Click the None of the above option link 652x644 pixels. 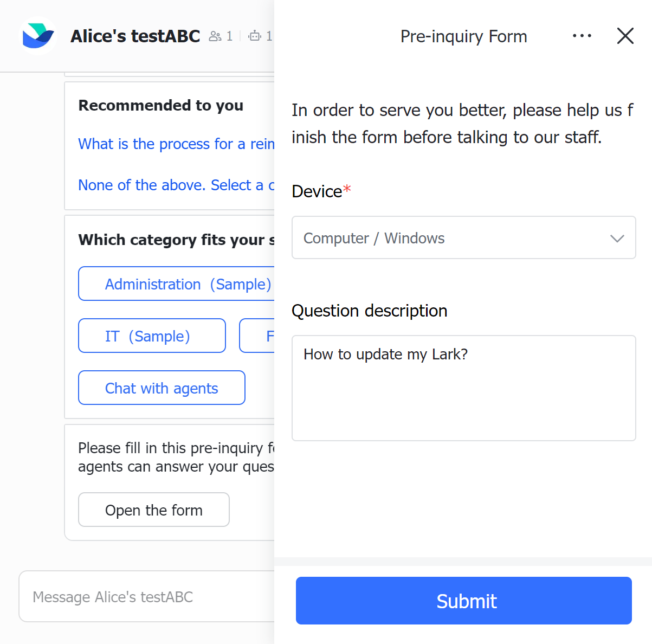point(176,185)
